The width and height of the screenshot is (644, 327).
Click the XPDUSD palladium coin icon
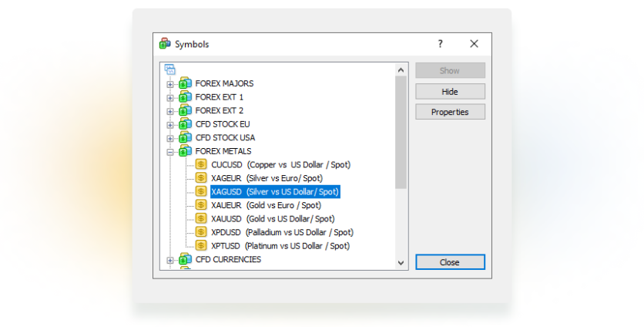[201, 232]
